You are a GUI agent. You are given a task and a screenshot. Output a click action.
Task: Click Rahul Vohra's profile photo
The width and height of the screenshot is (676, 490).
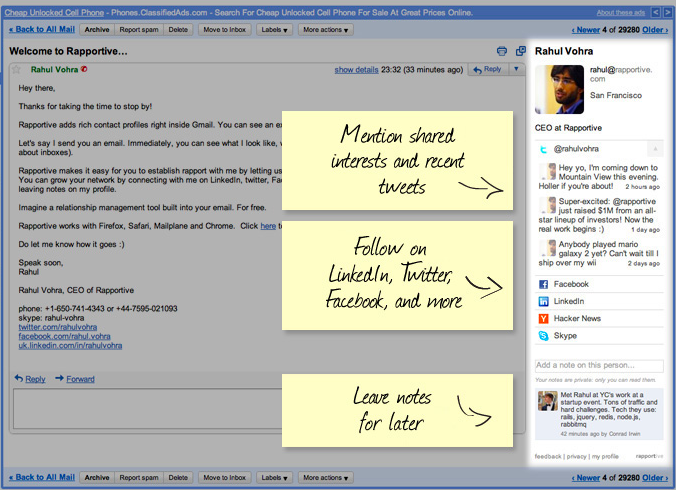pyautogui.click(x=558, y=89)
